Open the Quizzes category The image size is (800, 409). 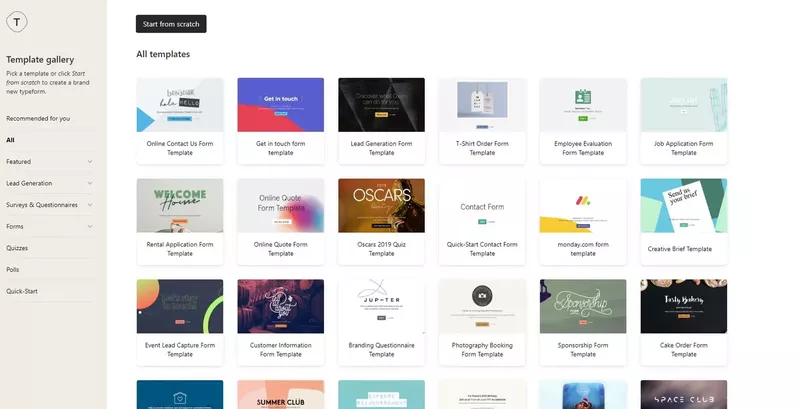point(19,248)
